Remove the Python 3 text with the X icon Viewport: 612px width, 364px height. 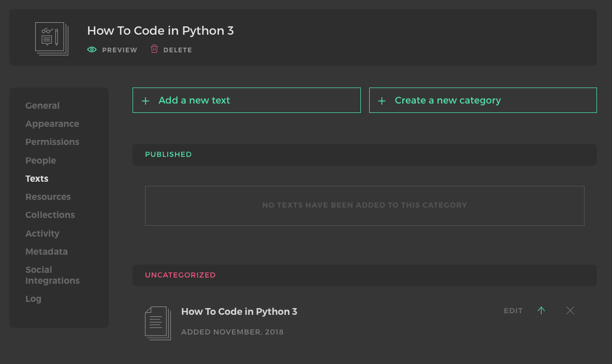[570, 311]
